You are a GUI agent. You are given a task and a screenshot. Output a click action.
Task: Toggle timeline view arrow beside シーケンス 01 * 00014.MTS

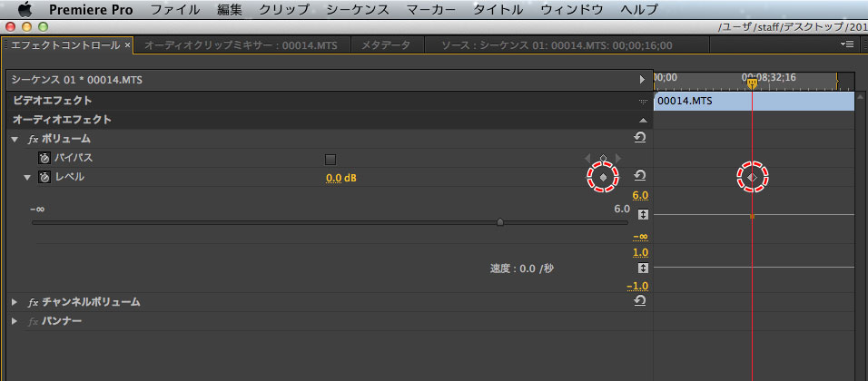pos(642,80)
